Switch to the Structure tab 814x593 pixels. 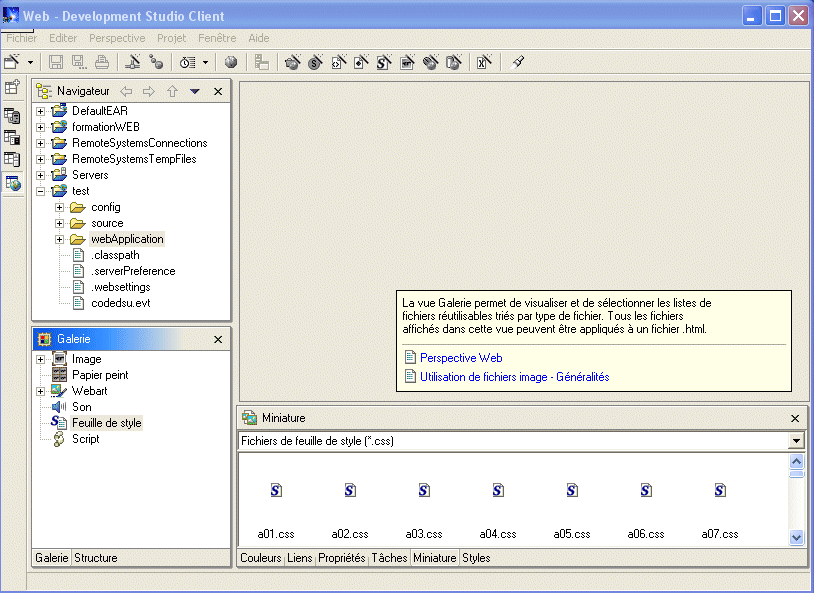(x=96, y=558)
